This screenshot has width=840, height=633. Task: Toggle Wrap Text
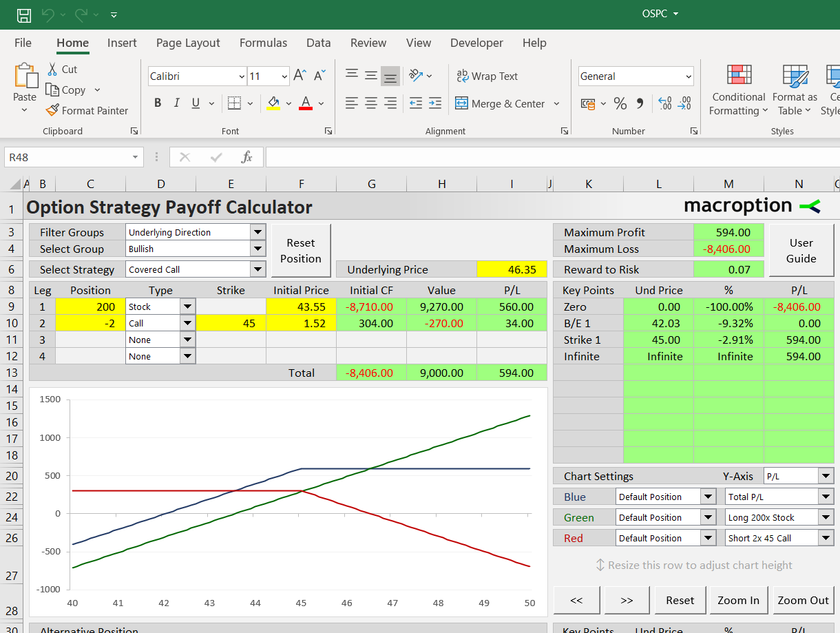tap(487, 76)
